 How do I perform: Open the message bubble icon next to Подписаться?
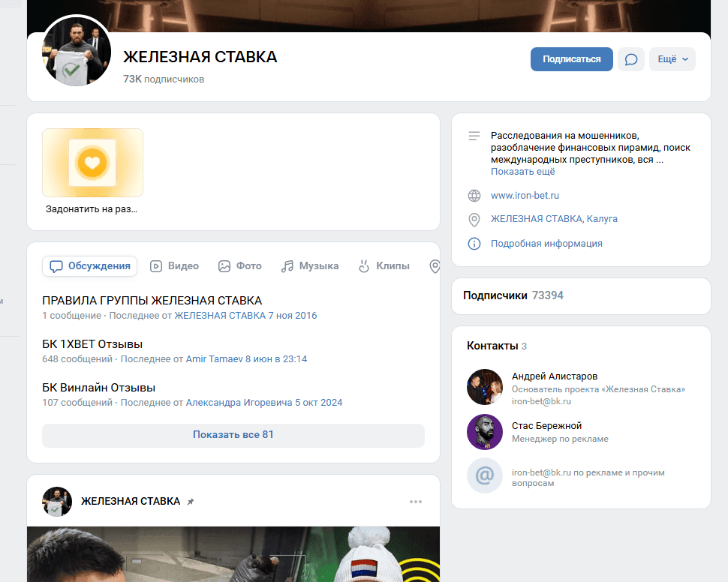pyautogui.click(x=631, y=59)
